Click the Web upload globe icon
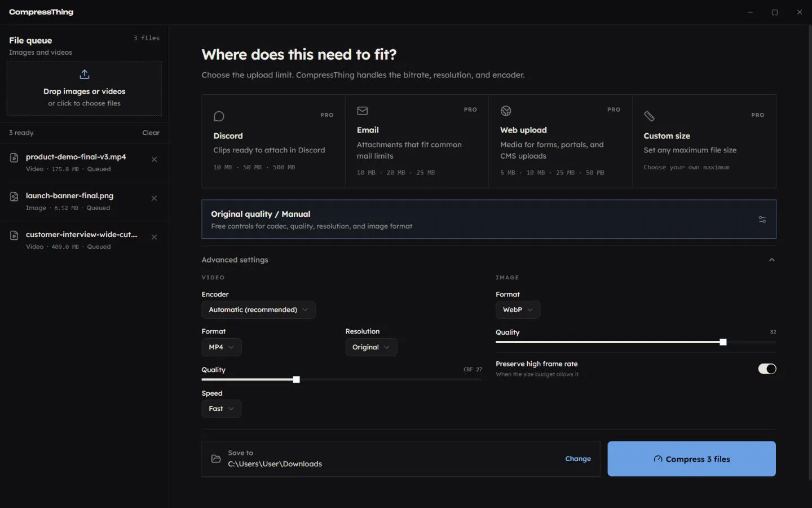The height and width of the screenshot is (508, 812). [506, 111]
